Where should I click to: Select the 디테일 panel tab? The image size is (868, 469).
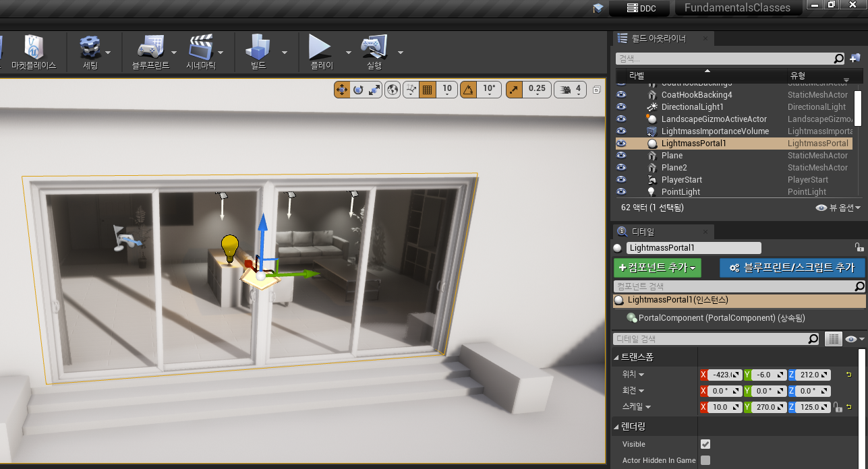[641, 232]
